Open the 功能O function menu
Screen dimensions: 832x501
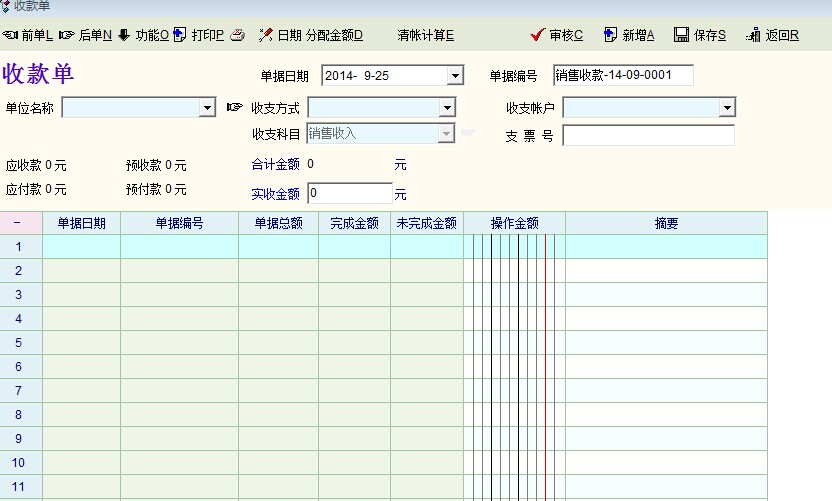[x=144, y=35]
